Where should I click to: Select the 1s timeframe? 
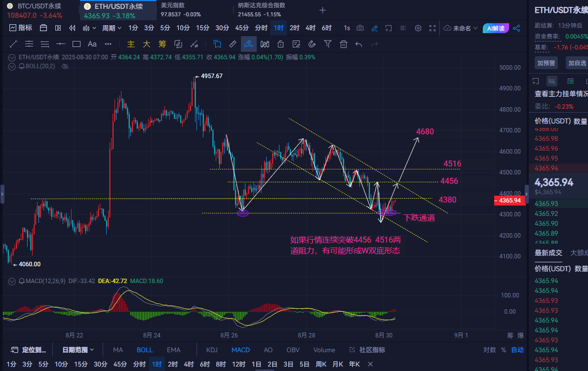coord(347,28)
